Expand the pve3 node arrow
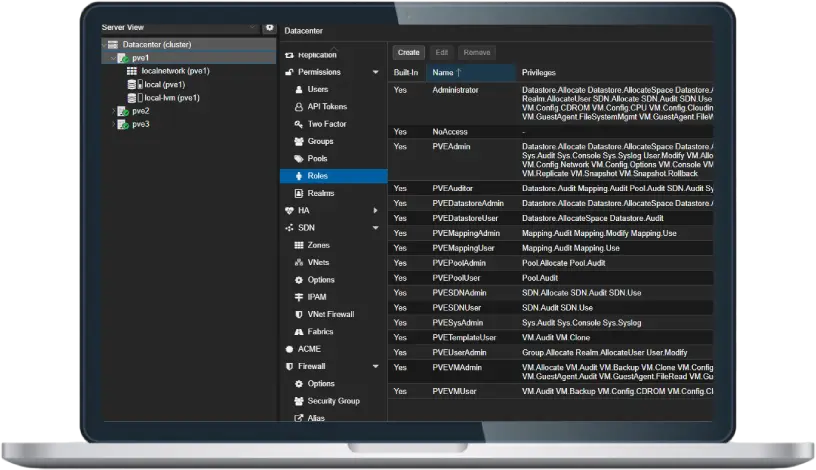816x470 pixels. coord(113,124)
